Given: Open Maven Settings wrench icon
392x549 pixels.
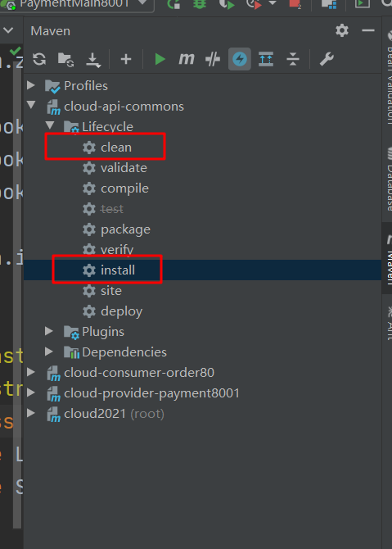Looking at the screenshot, I should pos(327,59).
